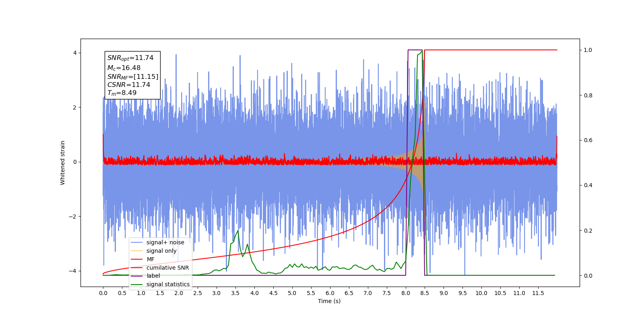Click x-axis tick label 10.0

[481, 293]
